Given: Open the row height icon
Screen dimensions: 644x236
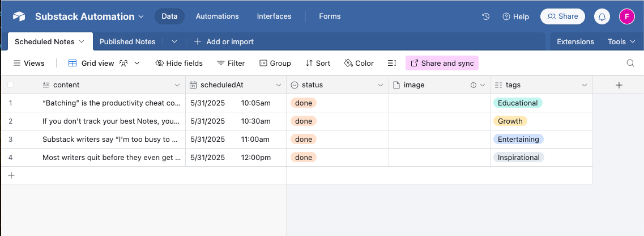Looking at the screenshot, I should coord(391,63).
